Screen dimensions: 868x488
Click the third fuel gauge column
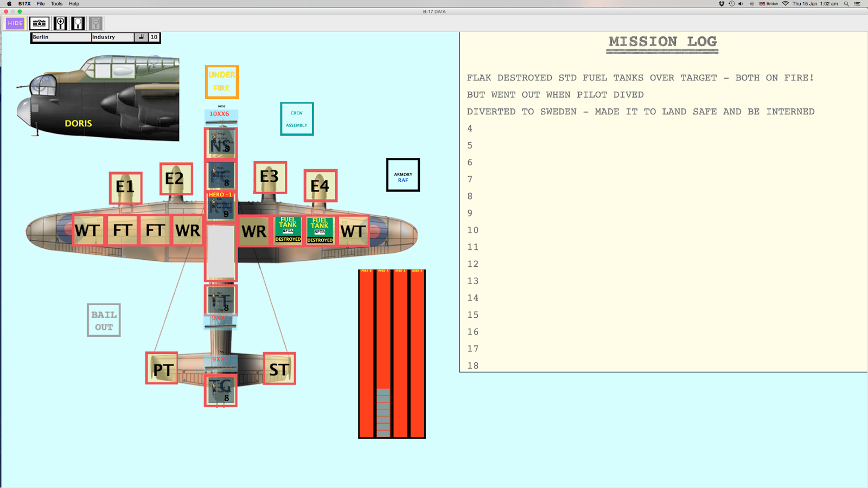coord(400,354)
